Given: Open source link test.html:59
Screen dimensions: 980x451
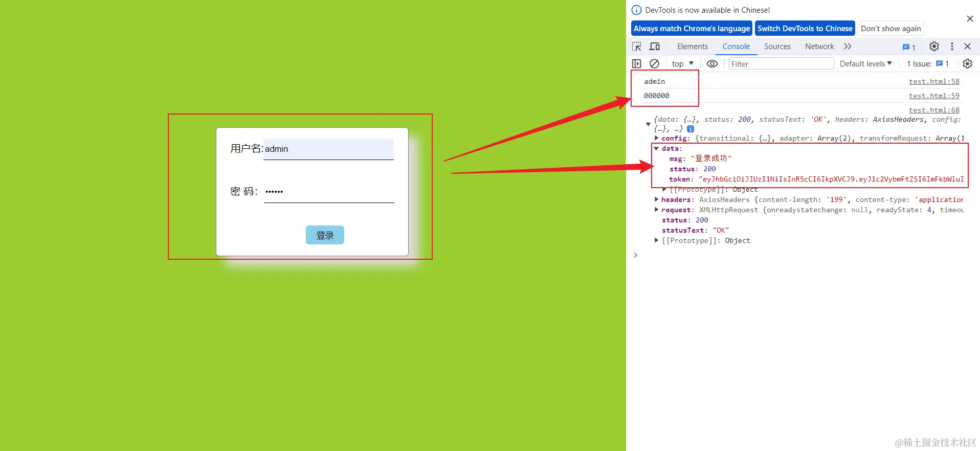Looking at the screenshot, I should pos(934,96).
